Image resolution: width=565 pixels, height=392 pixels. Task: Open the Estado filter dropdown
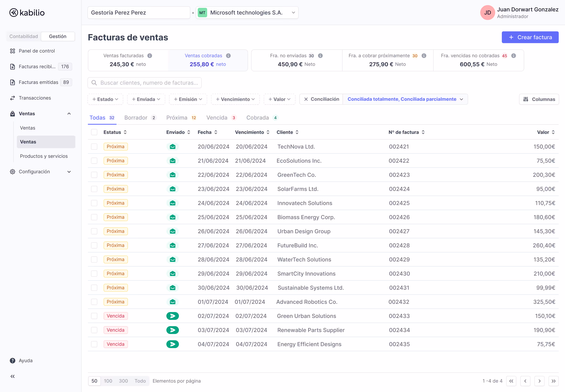(105, 99)
